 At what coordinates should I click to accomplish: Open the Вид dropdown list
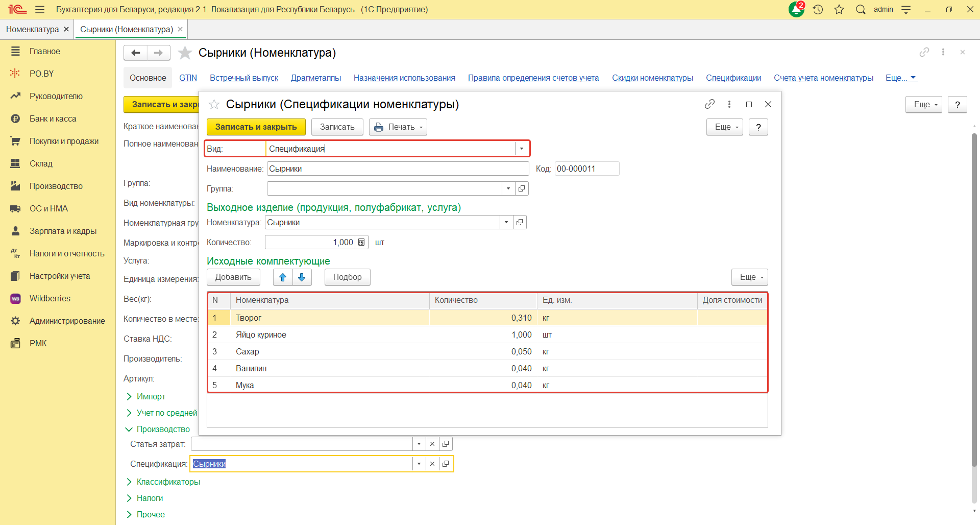pos(522,149)
